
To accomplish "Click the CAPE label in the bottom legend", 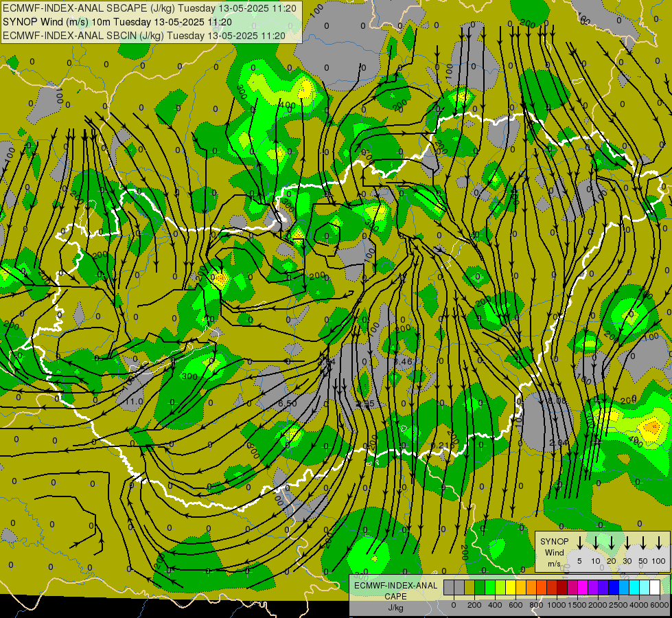I will (x=395, y=596).
